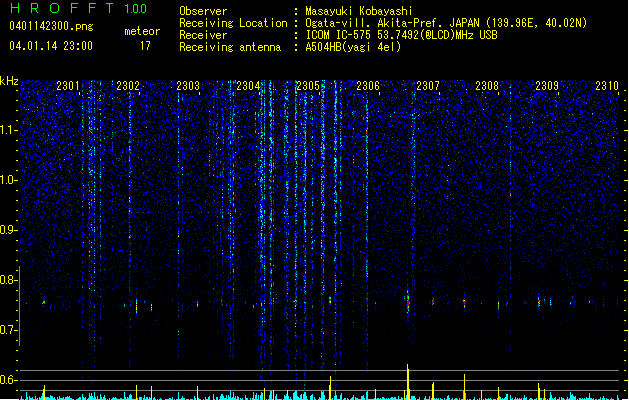629x400 pixels.
Task: Select the file name 0401142300.png
Action: click(x=51, y=27)
